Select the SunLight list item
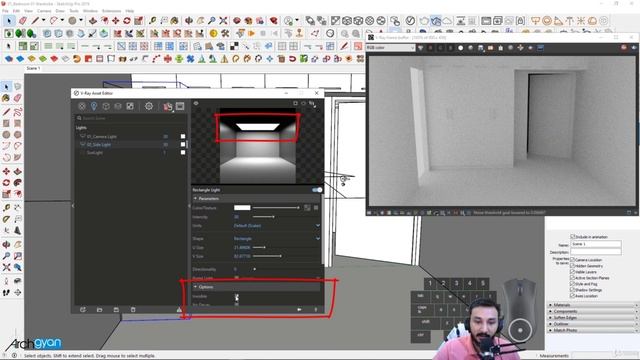 tap(95, 153)
